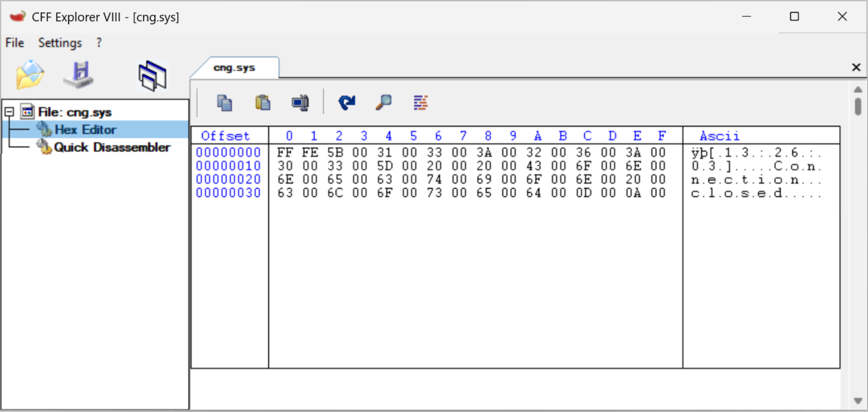Screen dimensions: 868x412
Task: Click the go-to-offset toolbar icon
Action: 300,103
